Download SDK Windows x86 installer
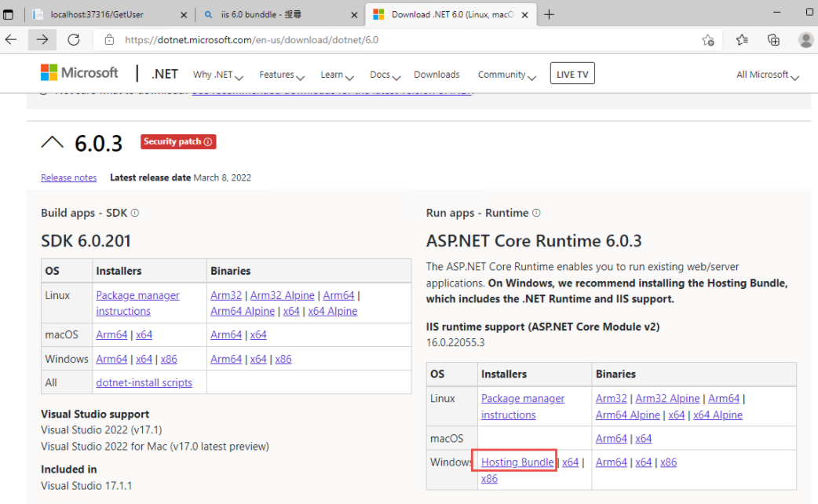Image resolution: width=818 pixels, height=504 pixels. (169, 359)
